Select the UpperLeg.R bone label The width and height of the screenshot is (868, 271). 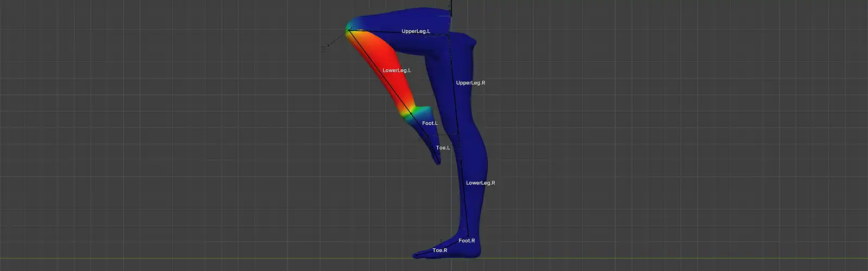coord(470,83)
